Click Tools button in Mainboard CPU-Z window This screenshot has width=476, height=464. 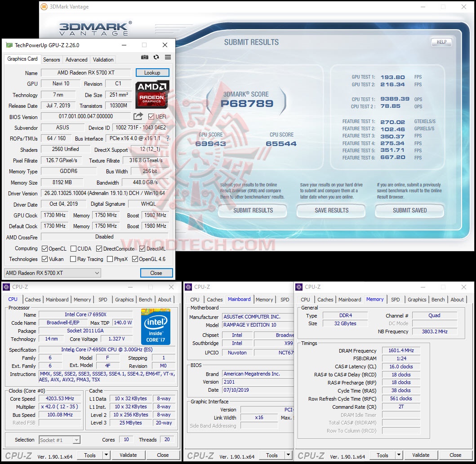pyautogui.click(x=271, y=455)
